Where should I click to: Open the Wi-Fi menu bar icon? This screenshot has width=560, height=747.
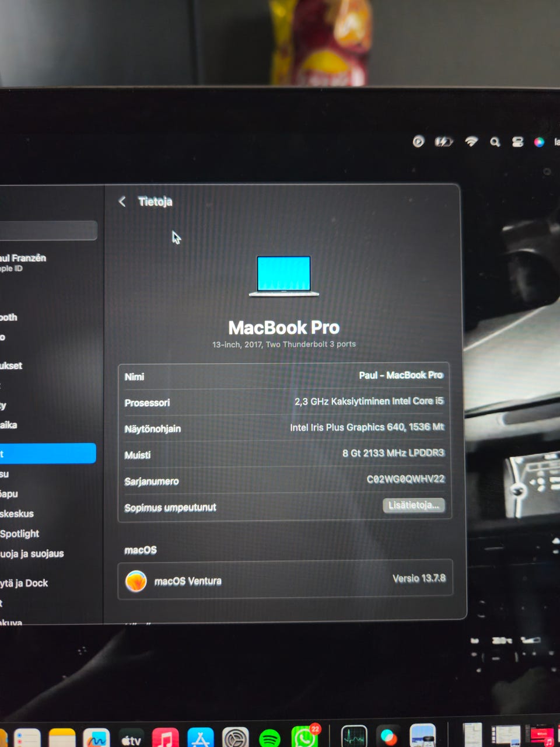pyautogui.click(x=471, y=141)
